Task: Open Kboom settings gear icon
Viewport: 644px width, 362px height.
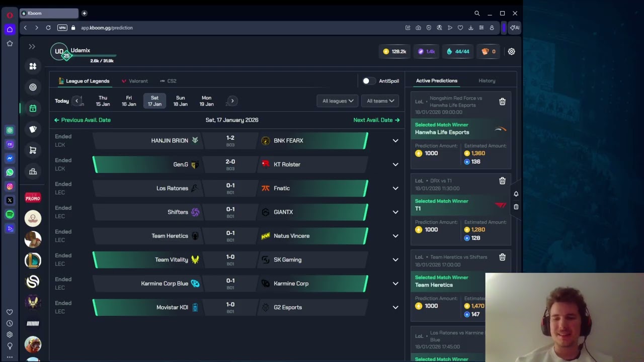Action: click(x=511, y=51)
